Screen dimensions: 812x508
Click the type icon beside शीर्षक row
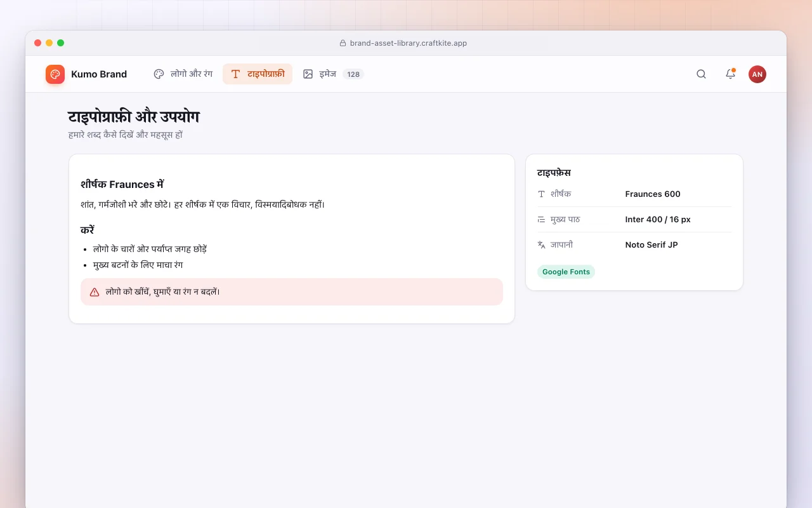[x=541, y=194]
